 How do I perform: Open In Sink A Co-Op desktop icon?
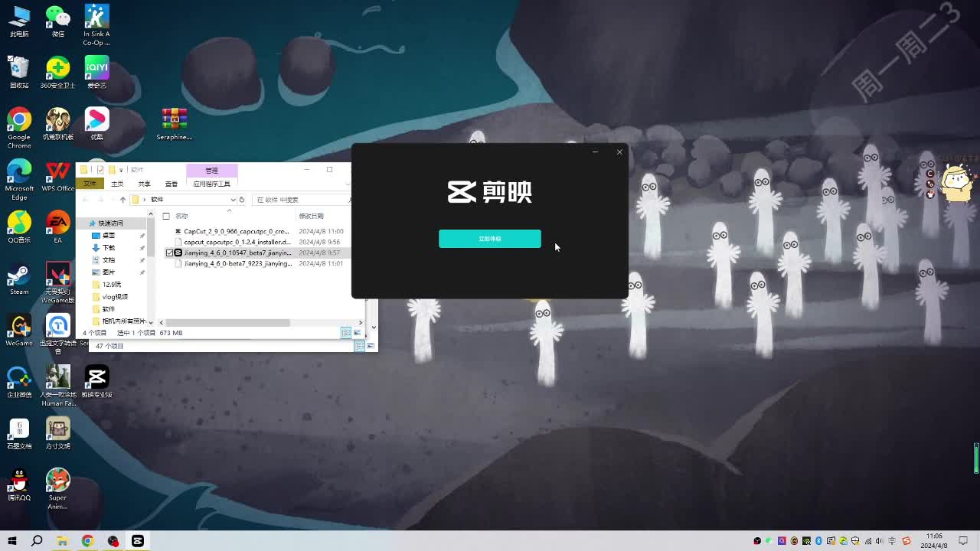click(x=96, y=24)
